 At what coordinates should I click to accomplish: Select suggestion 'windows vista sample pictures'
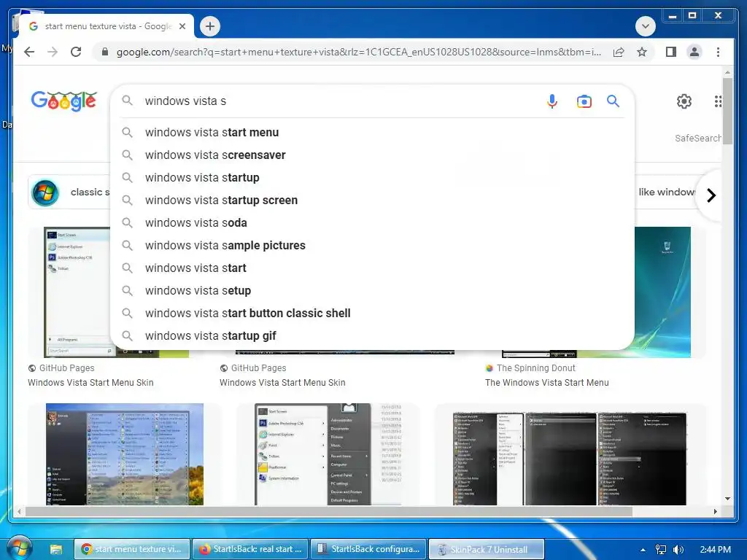(x=372, y=245)
